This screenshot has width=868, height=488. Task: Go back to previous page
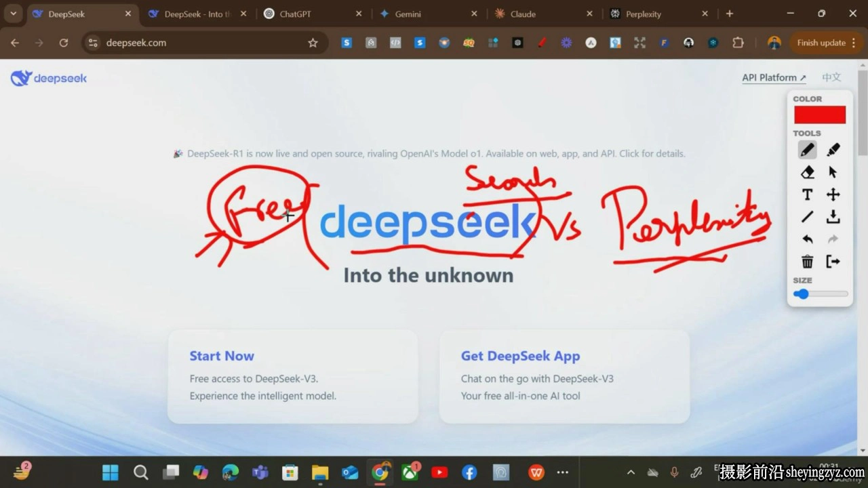click(x=15, y=43)
